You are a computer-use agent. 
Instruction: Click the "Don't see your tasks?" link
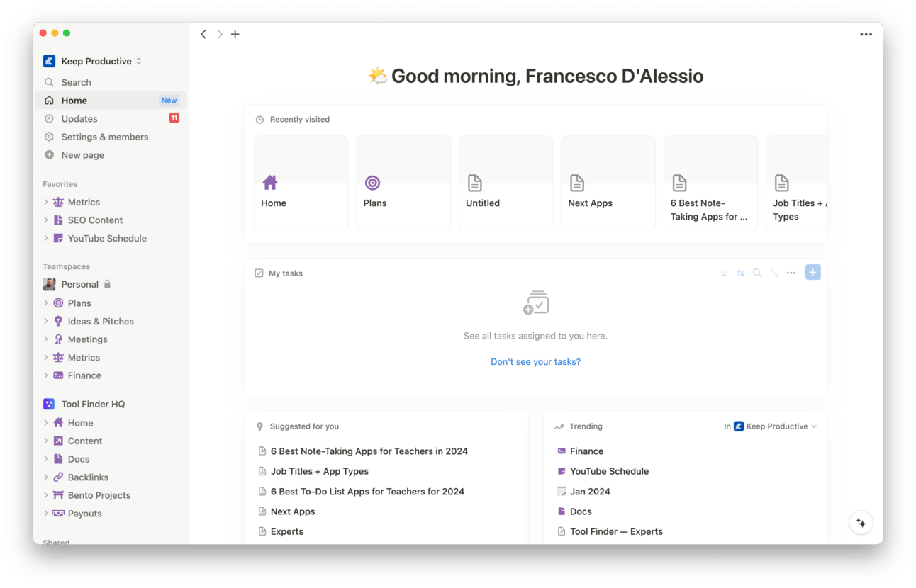(535, 362)
